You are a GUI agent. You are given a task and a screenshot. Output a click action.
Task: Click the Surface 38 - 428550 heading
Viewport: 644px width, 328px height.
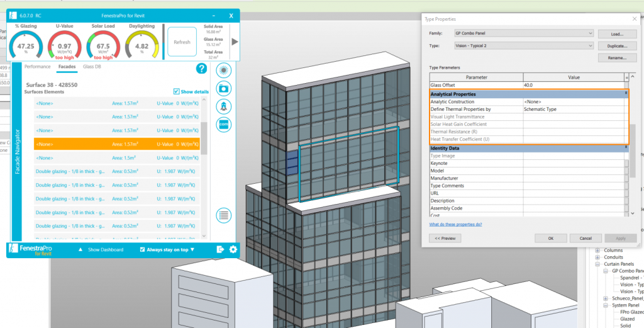[x=52, y=85]
